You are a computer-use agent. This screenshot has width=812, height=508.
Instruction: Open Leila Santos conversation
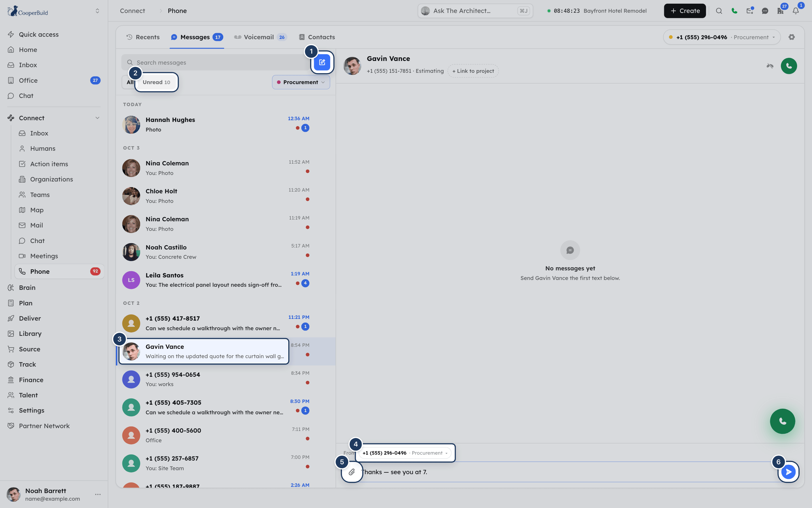[x=226, y=280]
